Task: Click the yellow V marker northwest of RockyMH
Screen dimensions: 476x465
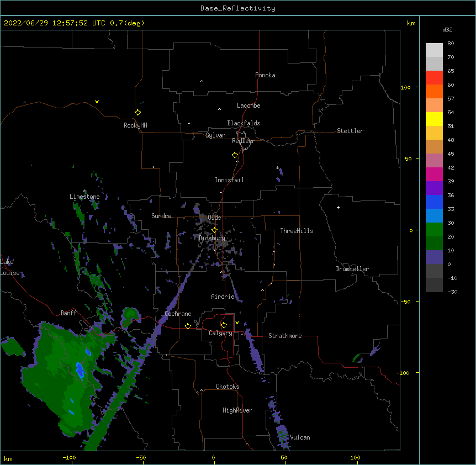Action: [97, 102]
